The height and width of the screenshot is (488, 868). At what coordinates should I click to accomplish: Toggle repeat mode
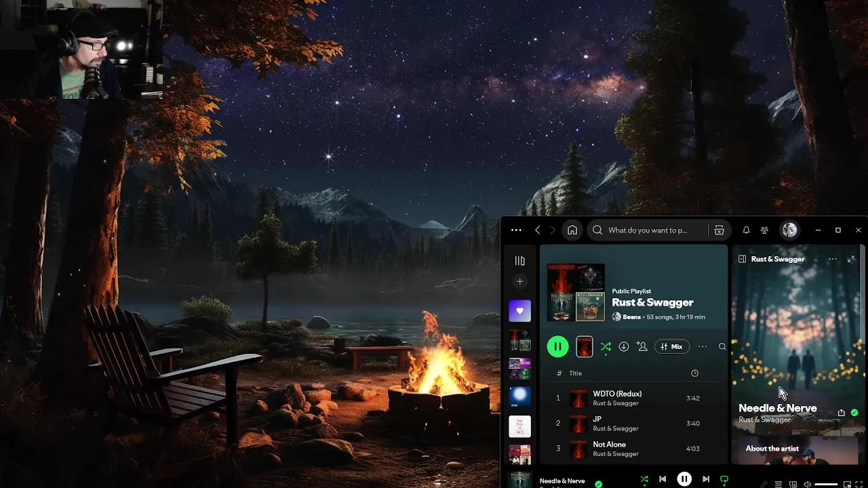(x=724, y=479)
